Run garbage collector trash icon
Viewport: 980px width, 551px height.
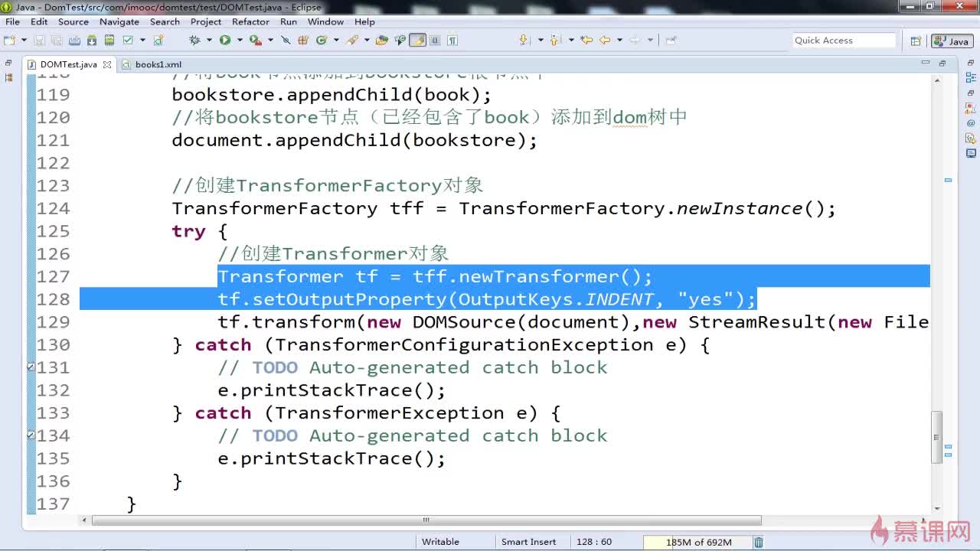click(x=758, y=542)
